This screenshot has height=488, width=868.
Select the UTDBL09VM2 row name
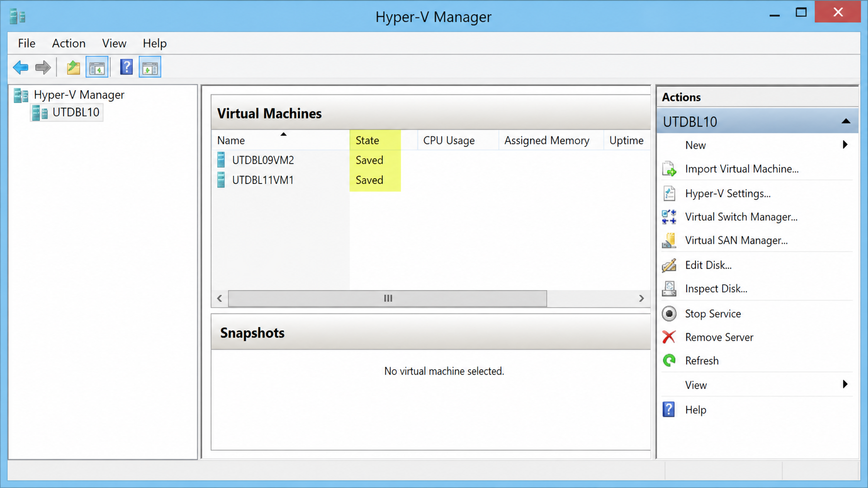(x=263, y=160)
